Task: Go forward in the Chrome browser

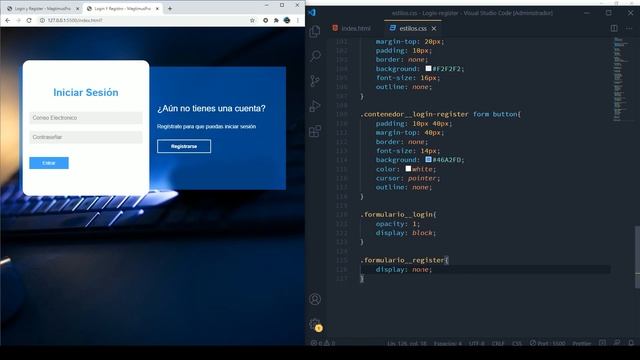Action: (x=18, y=20)
